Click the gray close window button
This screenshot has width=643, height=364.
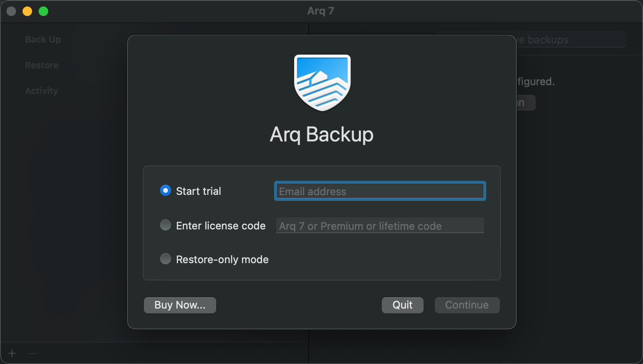click(x=11, y=11)
